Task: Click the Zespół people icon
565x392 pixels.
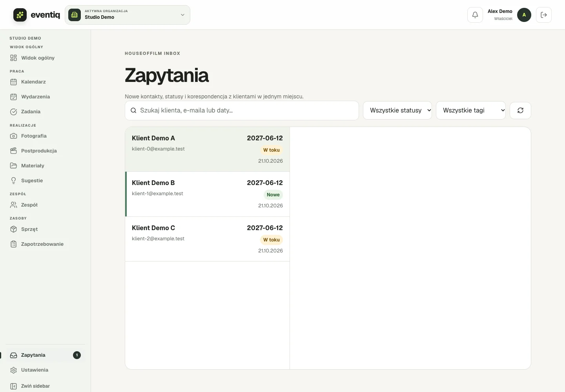Action: click(14, 205)
